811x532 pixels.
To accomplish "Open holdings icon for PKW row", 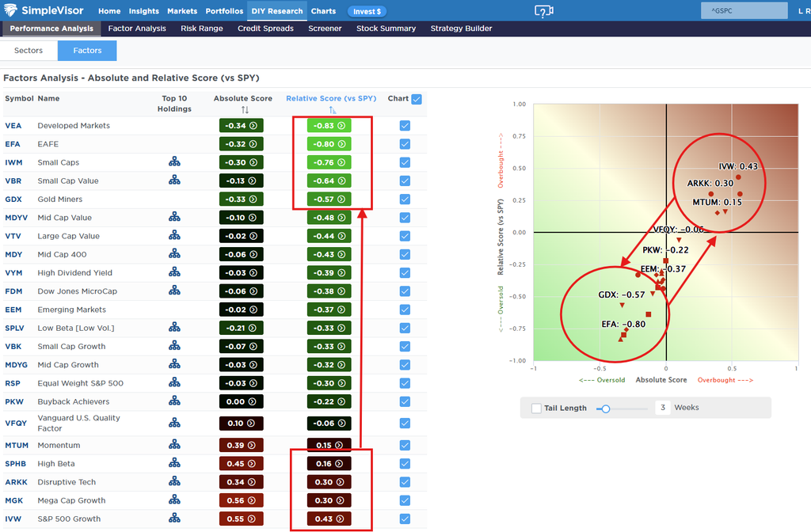I will click(174, 401).
